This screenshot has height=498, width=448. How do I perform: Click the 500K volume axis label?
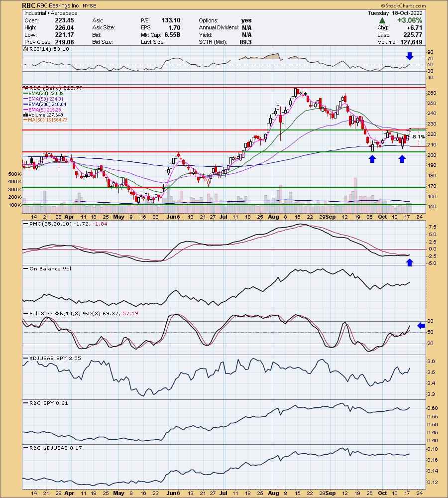(15, 174)
